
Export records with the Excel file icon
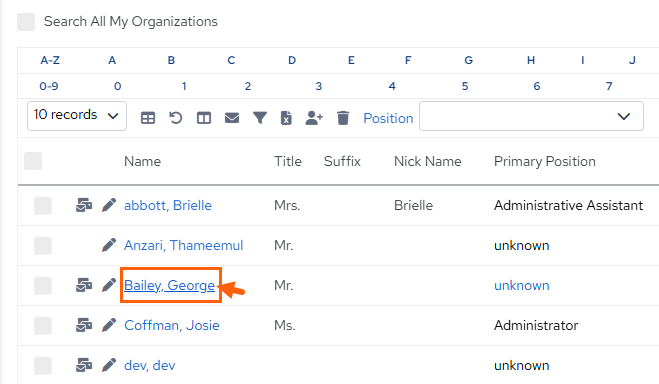click(286, 118)
